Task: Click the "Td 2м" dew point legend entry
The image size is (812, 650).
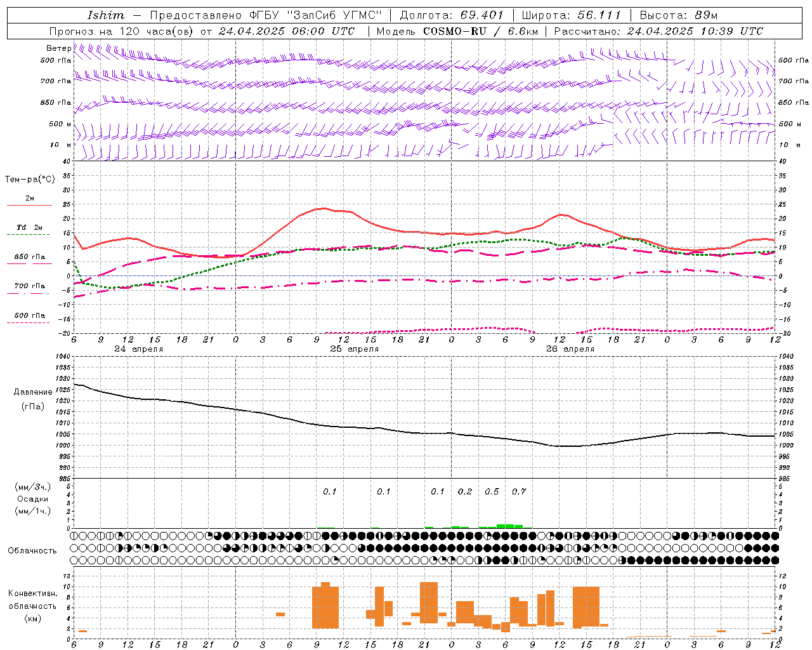Action: pos(30,227)
